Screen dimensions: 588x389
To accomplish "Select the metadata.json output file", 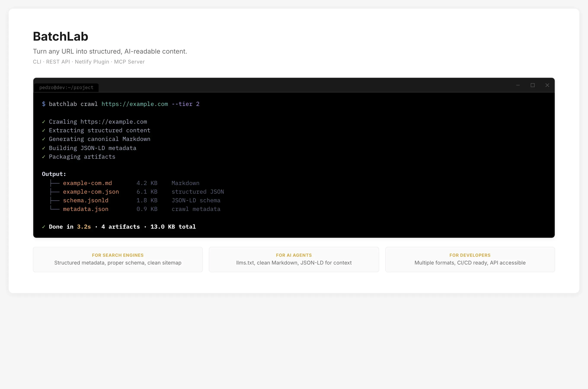I will point(86,209).
